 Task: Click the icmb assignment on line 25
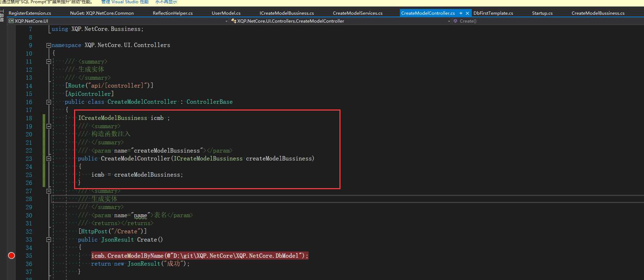tap(137, 175)
